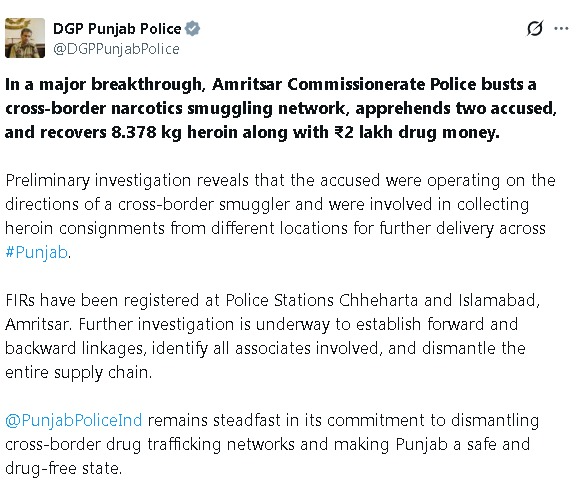Click the text '8.378 kg heroin'
The height and width of the screenshot is (484, 577).
point(174,132)
